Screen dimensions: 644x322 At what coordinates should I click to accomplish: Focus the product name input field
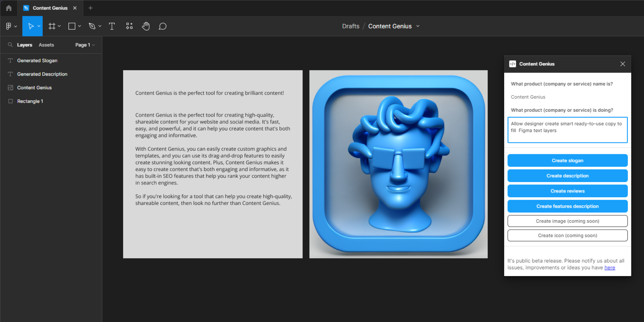(x=568, y=97)
